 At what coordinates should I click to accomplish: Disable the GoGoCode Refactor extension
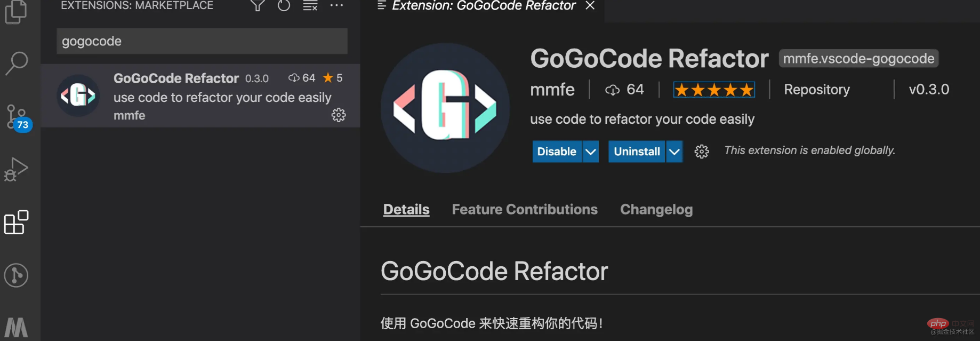pos(557,152)
